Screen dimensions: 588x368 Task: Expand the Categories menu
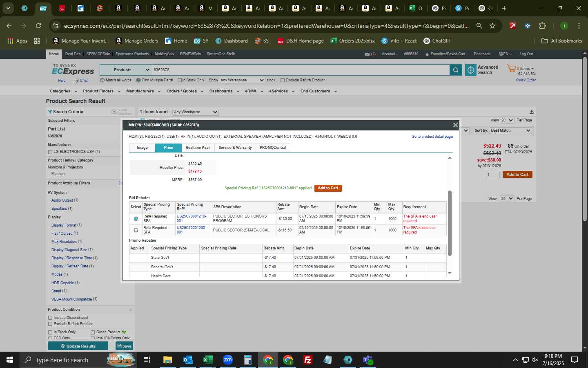tap(63, 91)
